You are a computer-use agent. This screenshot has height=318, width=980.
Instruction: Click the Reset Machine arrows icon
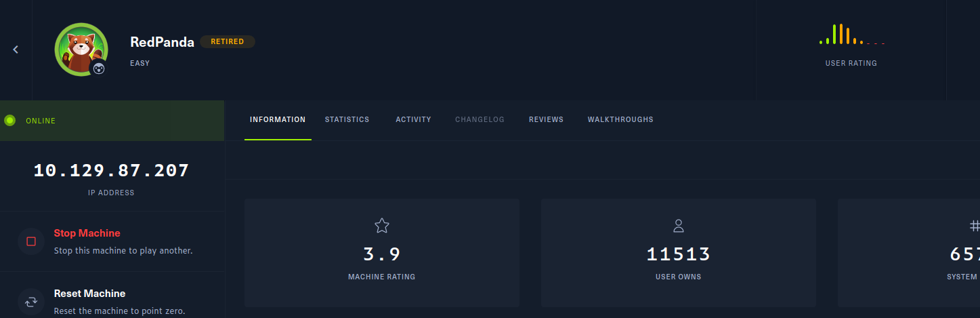(x=31, y=302)
